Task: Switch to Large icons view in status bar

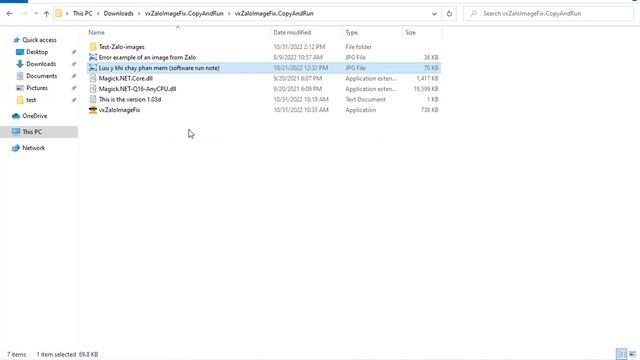Action: coord(632,354)
